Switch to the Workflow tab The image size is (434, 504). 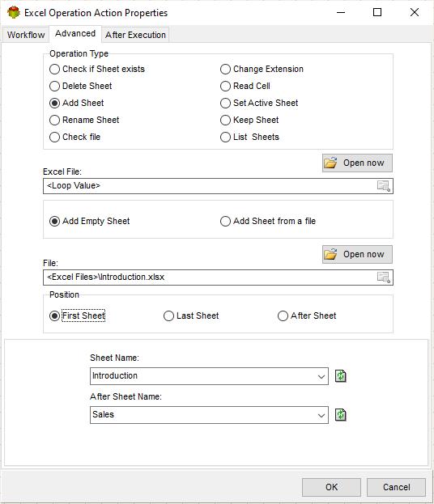coord(26,35)
